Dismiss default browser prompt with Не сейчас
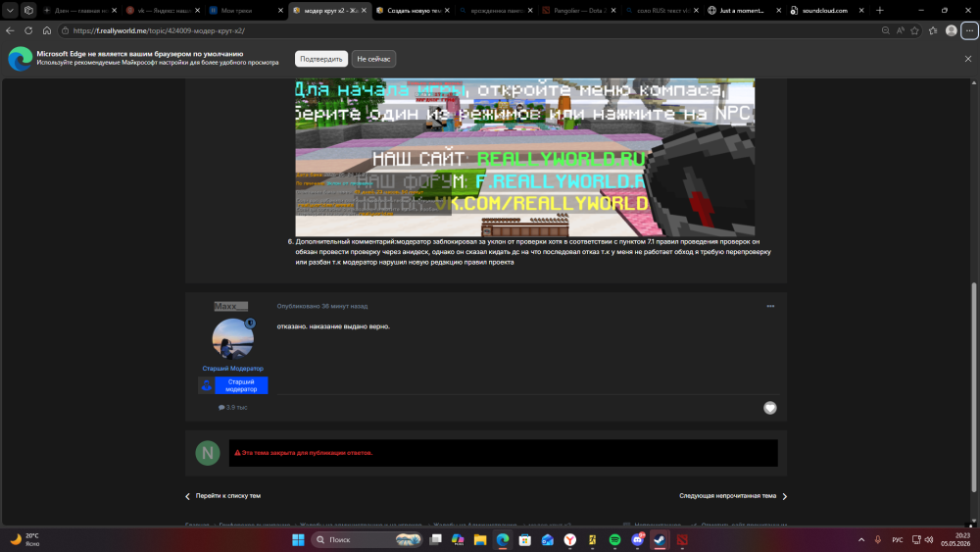 point(373,59)
